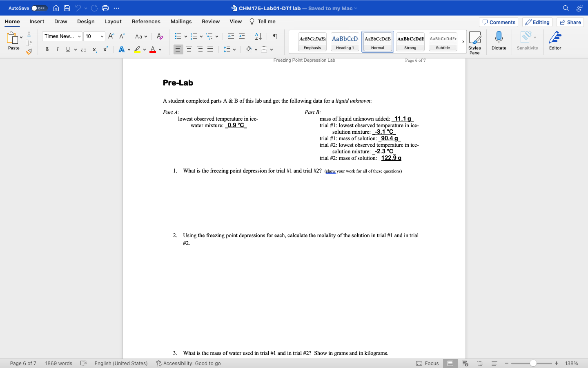Click the red font color swatch
Screen dimensions: 588x368
(x=153, y=49)
